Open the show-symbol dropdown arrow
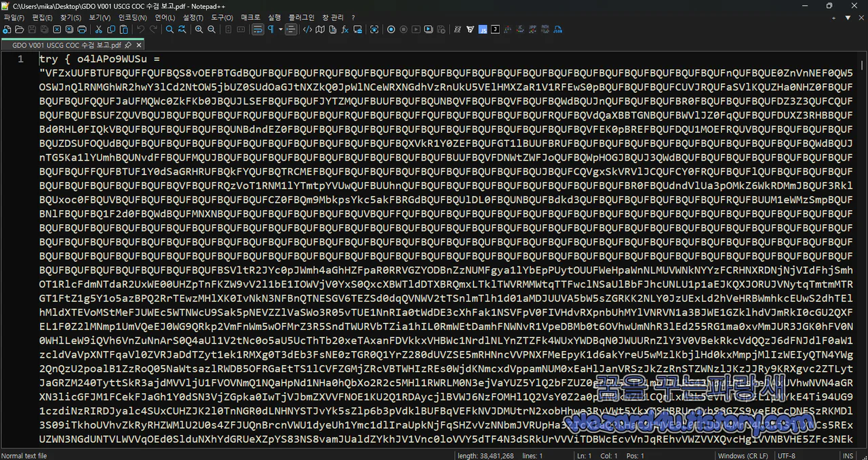This screenshot has width=868, height=460. 279,29
